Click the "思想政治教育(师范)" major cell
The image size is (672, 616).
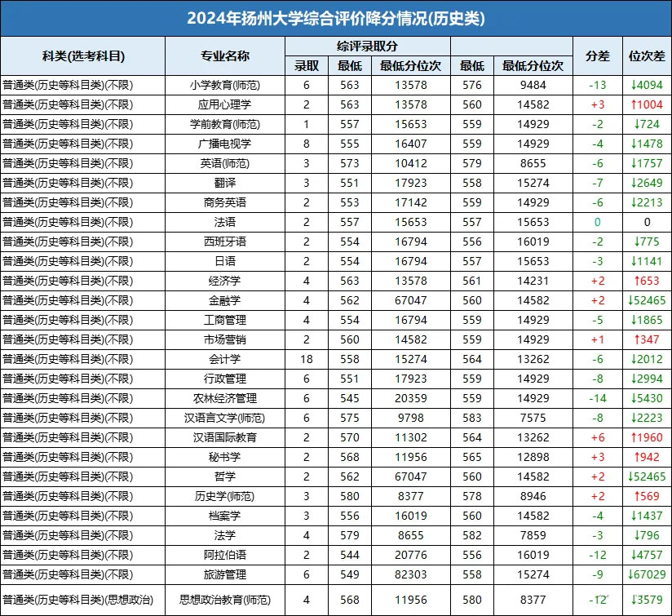(225, 600)
